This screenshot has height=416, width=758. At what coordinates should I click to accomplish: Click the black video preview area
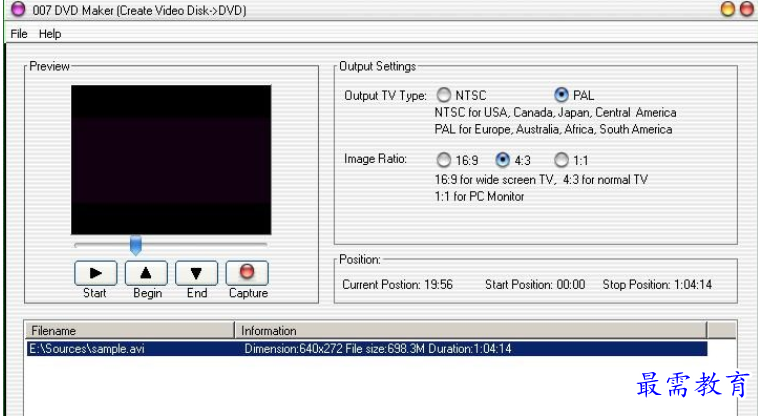pos(171,160)
